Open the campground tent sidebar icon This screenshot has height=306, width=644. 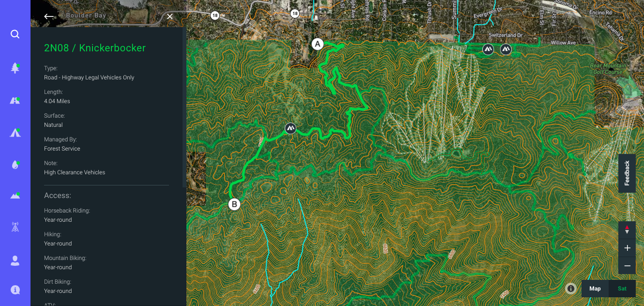pos(15,133)
